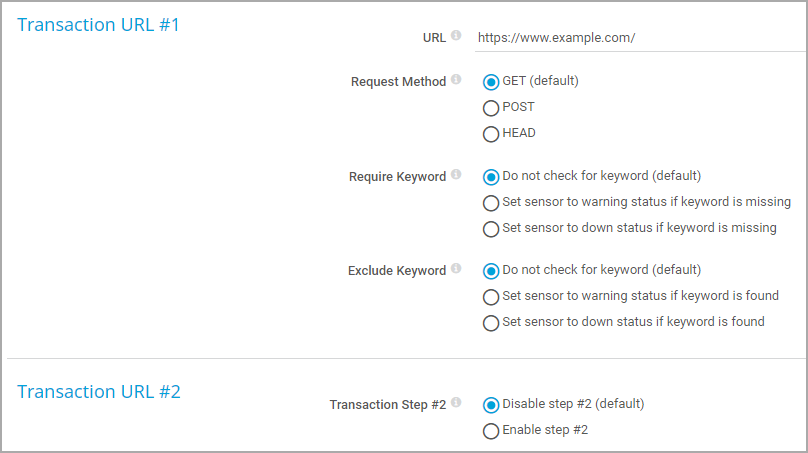This screenshot has width=808, height=453.
Task: Click the URL field with https://www.example.com/
Action: [641, 38]
